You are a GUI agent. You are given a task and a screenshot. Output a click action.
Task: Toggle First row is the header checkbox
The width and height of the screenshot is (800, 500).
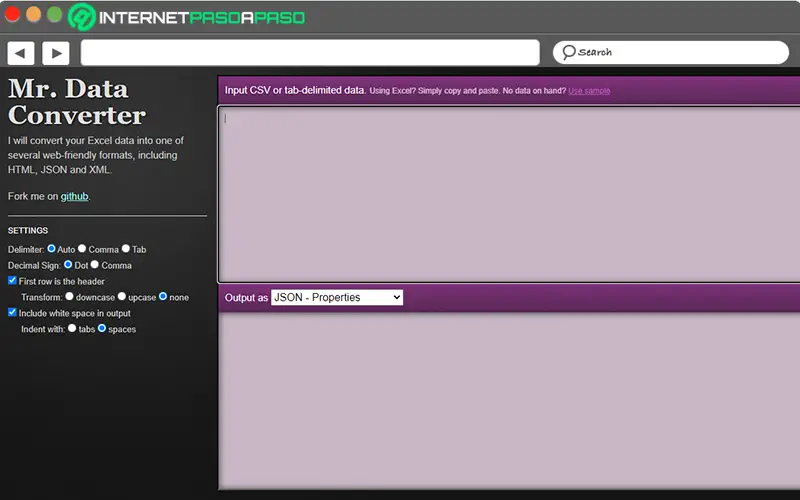click(x=12, y=280)
